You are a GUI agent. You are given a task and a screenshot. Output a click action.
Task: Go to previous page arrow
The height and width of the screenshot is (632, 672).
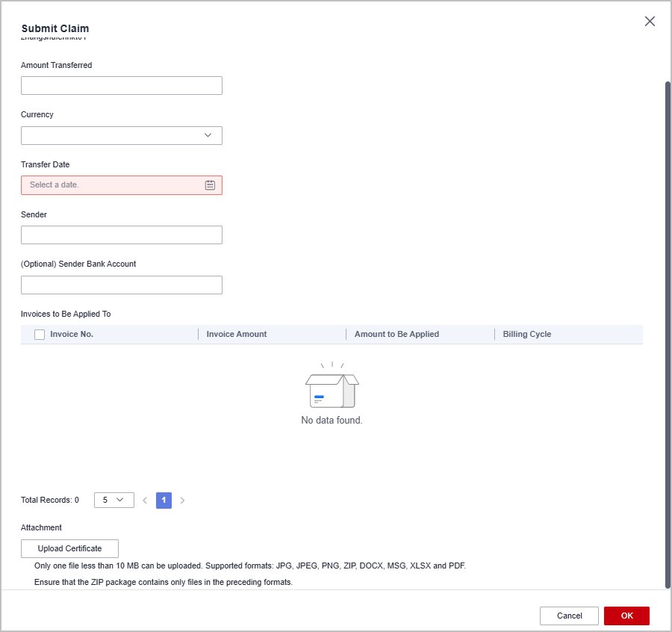[x=145, y=501]
